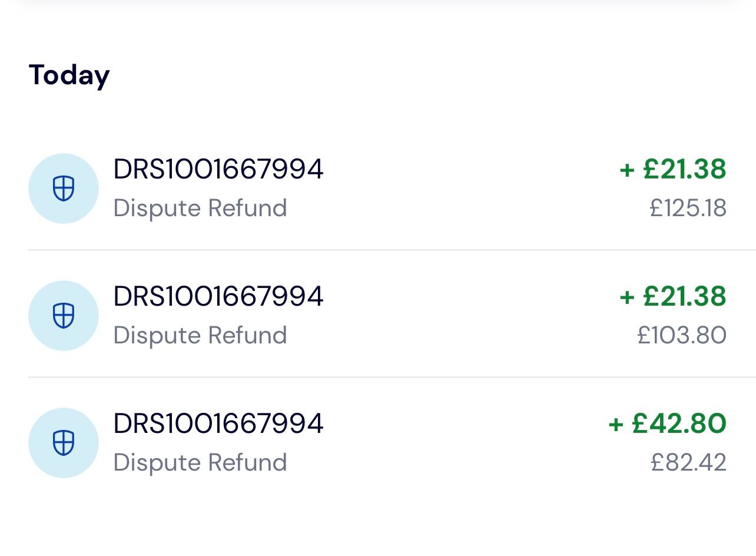Tap the top + £21.38 amount
The height and width of the screenshot is (556, 756).
click(673, 170)
